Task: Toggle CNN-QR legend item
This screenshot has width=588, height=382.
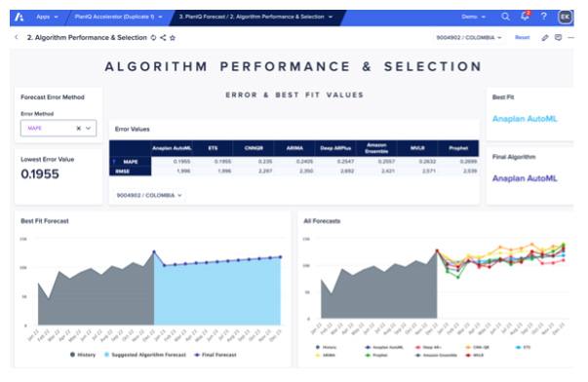Action: point(477,348)
